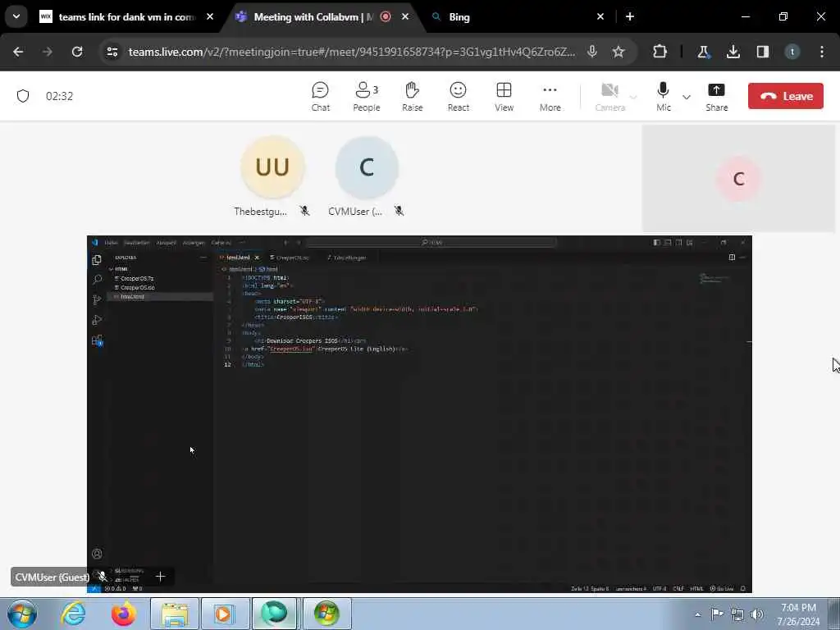
Task: Select the CVMUser participant avatar
Action: pyautogui.click(x=367, y=167)
